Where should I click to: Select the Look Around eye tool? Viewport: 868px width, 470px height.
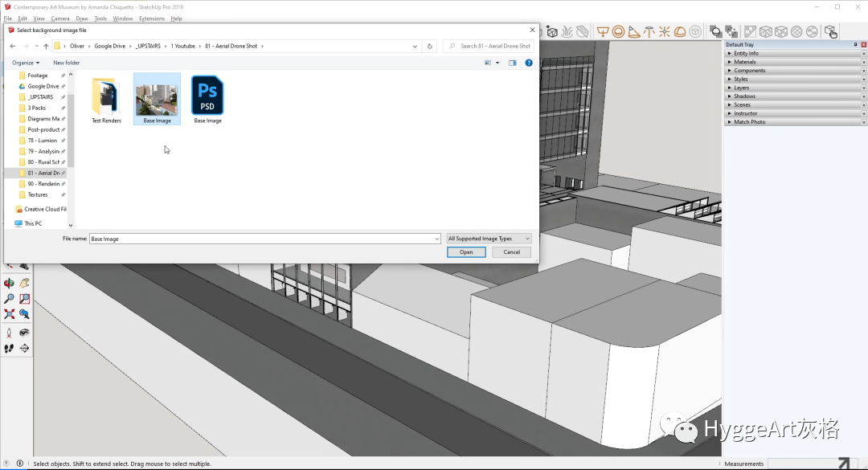point(24,333)
